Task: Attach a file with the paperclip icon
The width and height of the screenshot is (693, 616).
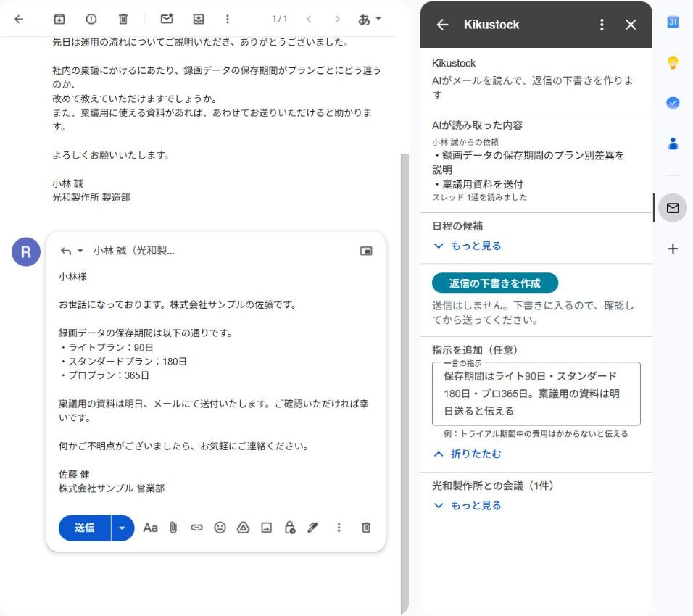Action: point(173,528)
